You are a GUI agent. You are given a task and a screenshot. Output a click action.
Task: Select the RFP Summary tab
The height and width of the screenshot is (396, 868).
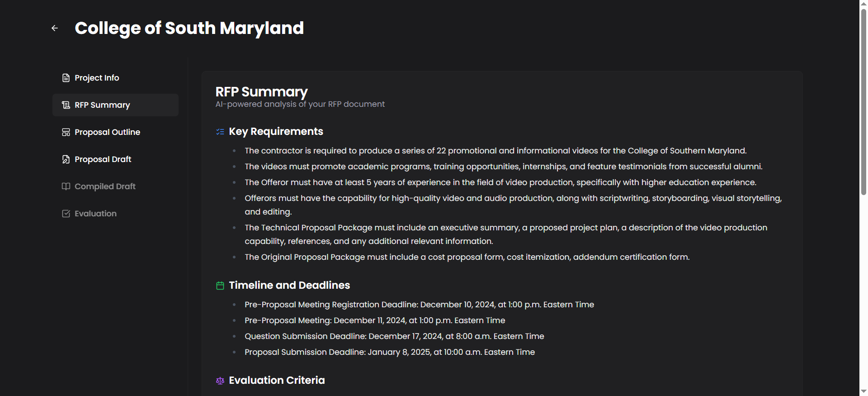[x=102, y=105]
